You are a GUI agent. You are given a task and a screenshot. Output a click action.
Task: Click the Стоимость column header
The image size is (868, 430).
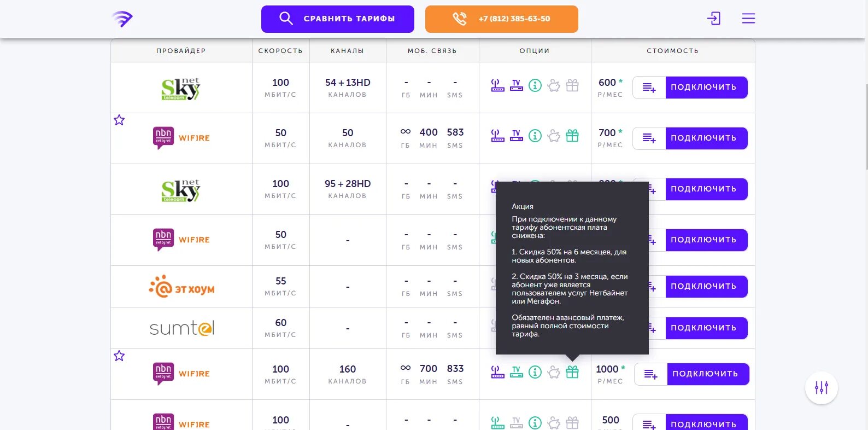coord(673,51)
